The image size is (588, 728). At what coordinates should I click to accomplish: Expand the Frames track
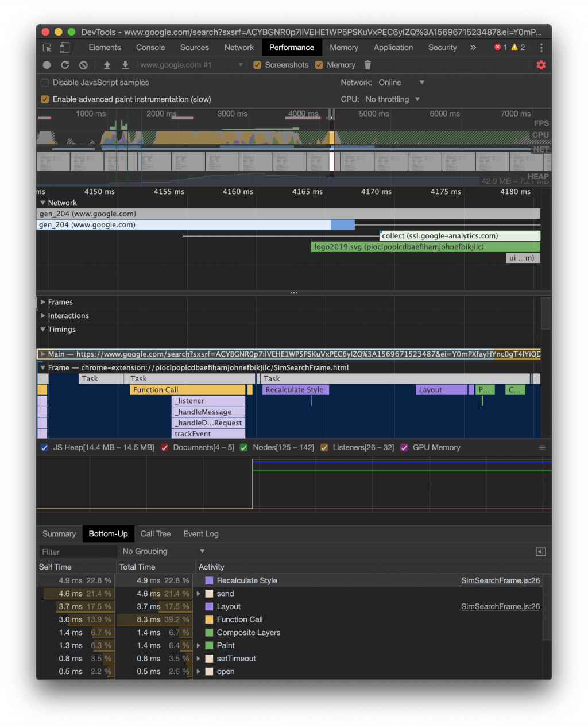click(43, 302)
